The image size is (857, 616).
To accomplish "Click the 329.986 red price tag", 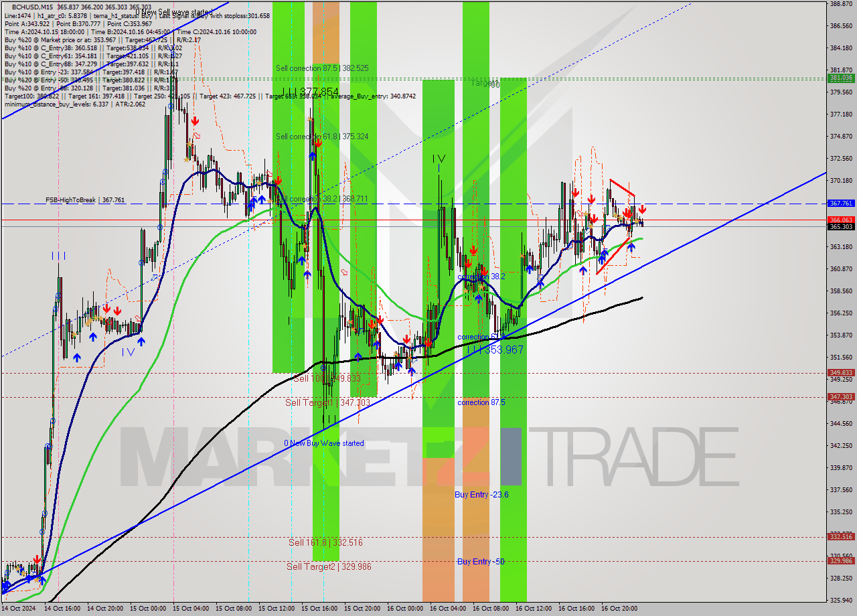I will click(x=841, y=561).
